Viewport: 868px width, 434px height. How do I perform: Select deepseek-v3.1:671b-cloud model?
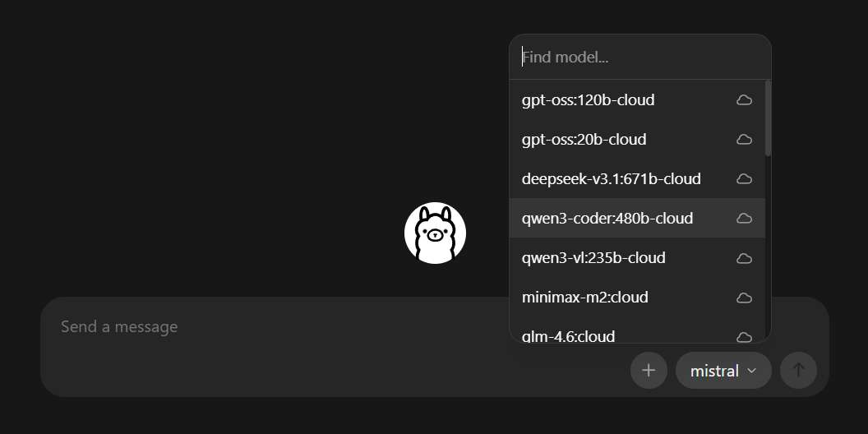pyautogui.click(x=611, y=179)
